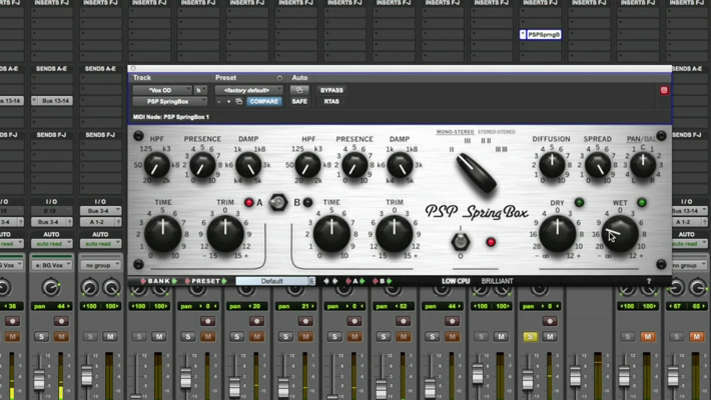Click the red previous arrow beside PRESET
Image resolution: width=711 pixels, height=400 pixels.
(x=187, y=281)
